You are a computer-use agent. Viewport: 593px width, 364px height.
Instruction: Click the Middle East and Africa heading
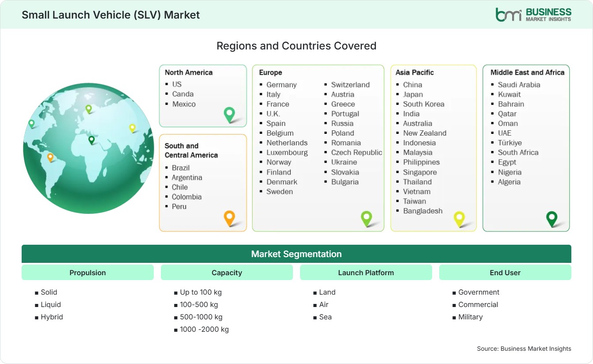pyautogui.click(x=528, y=72)
